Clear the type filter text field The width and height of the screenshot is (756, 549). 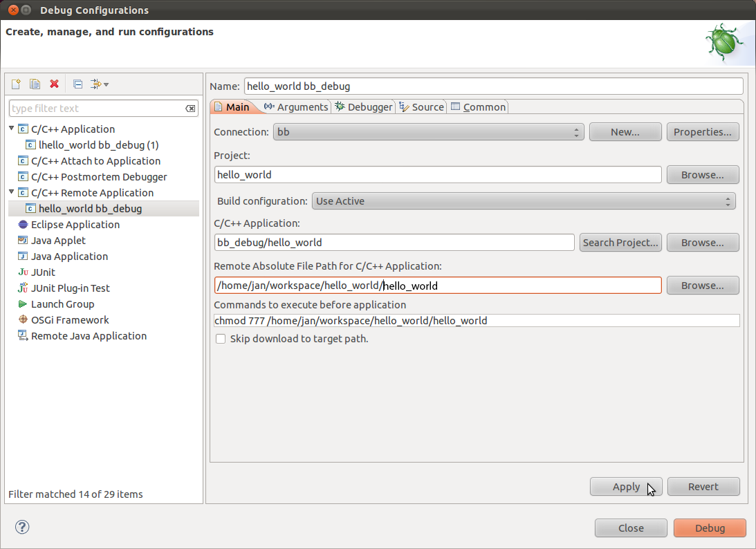[191, 109]
